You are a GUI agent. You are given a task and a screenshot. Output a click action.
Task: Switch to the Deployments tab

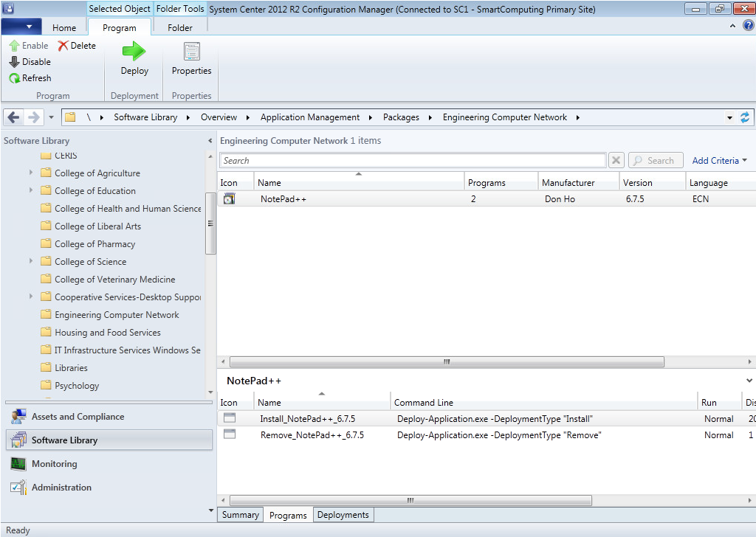point(343,515)
